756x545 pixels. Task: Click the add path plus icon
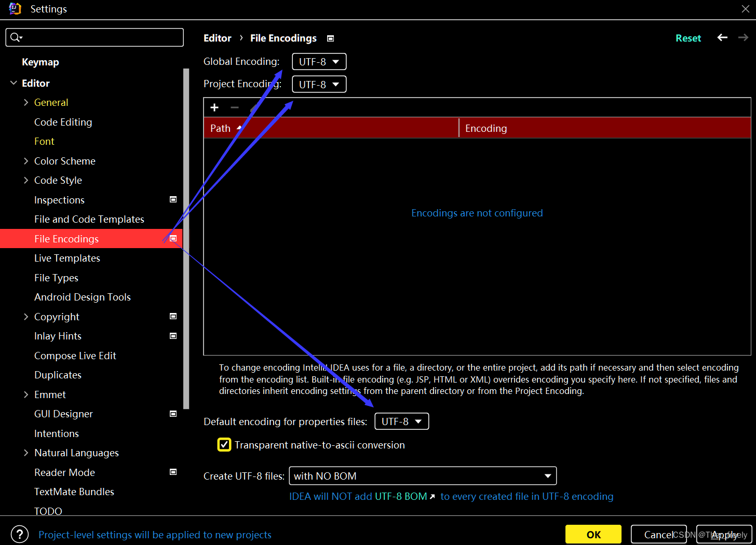click(x=214, y=107)
